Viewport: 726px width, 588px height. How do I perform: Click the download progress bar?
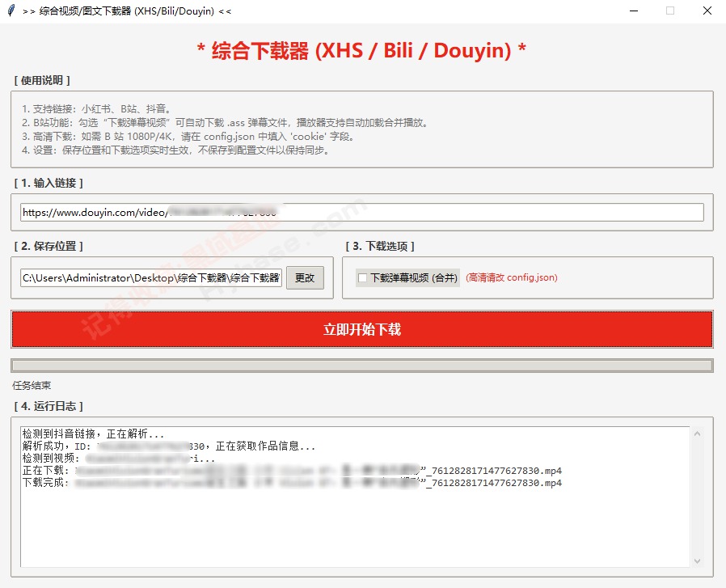click(x=361, y=366)
